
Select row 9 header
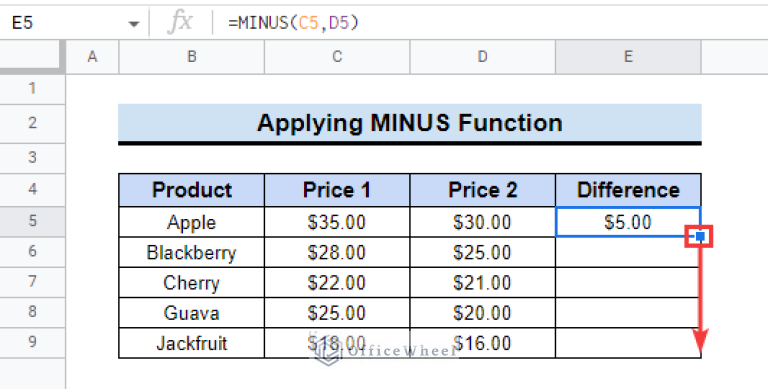(32, 343)
